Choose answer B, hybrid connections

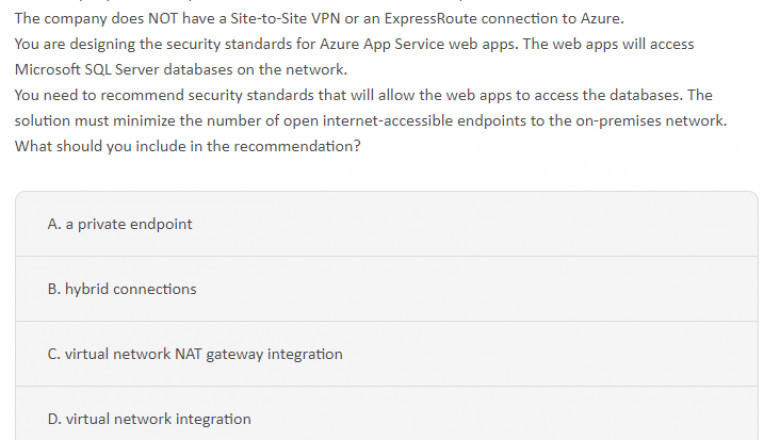387,289
